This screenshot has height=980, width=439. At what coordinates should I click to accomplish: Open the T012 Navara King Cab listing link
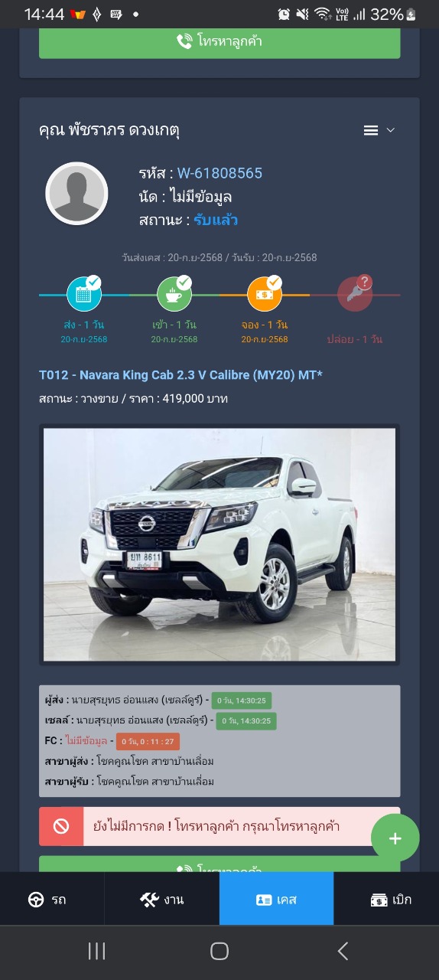pos(181,374)
